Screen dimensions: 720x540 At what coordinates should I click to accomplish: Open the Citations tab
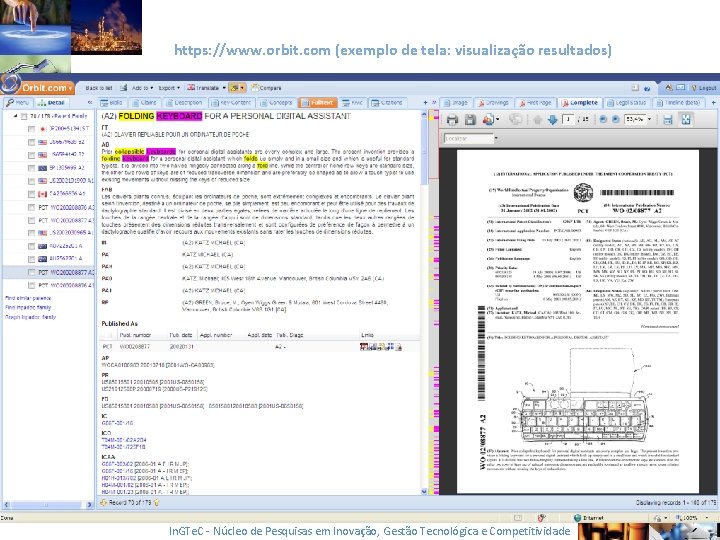387,103
